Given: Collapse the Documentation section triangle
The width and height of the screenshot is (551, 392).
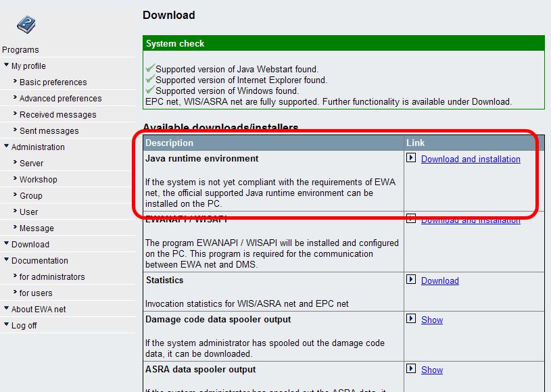Looking at the screenshot, I should click(6, 260).
